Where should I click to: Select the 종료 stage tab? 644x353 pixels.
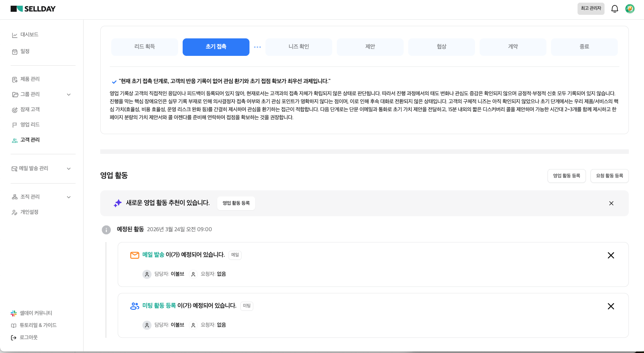coord(584,47)
